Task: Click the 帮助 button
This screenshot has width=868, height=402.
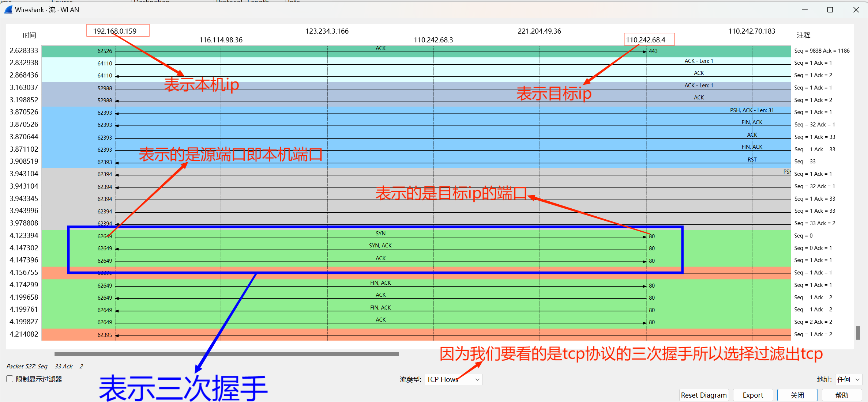Action: click(842, 395)
